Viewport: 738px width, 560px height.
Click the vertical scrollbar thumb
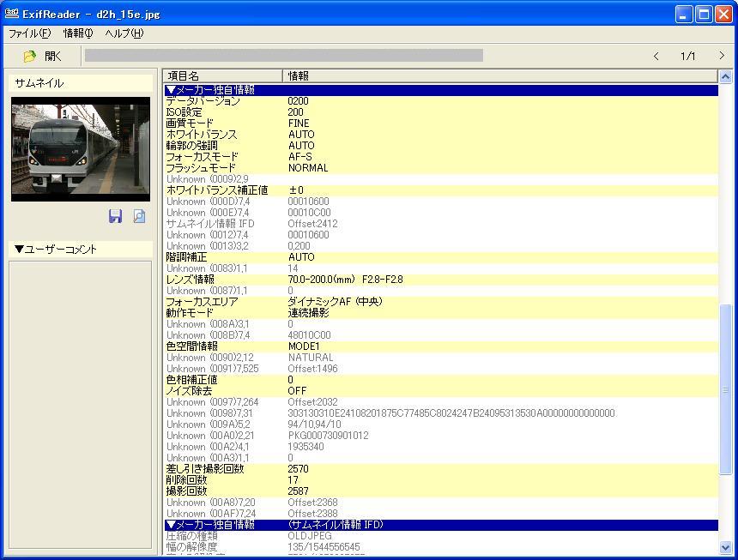(x=725, y=389)
